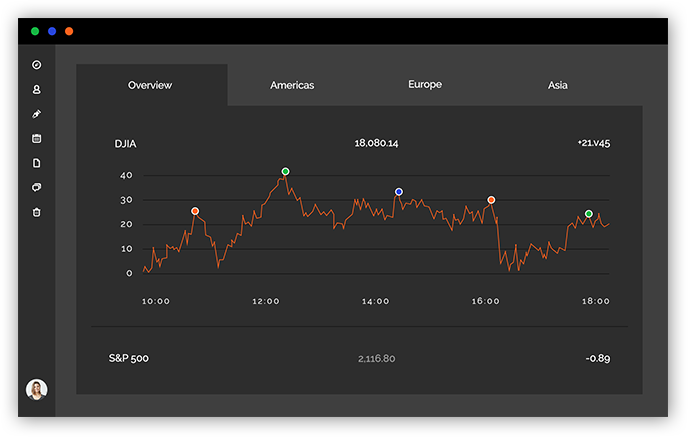This screenshot has width=688, height=437.
Task: Open the Europe tab
Action: [x=425, y=85]
